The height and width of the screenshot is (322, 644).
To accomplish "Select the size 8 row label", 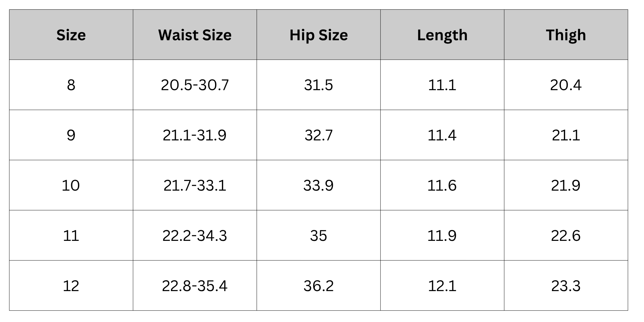I will 71,85.
